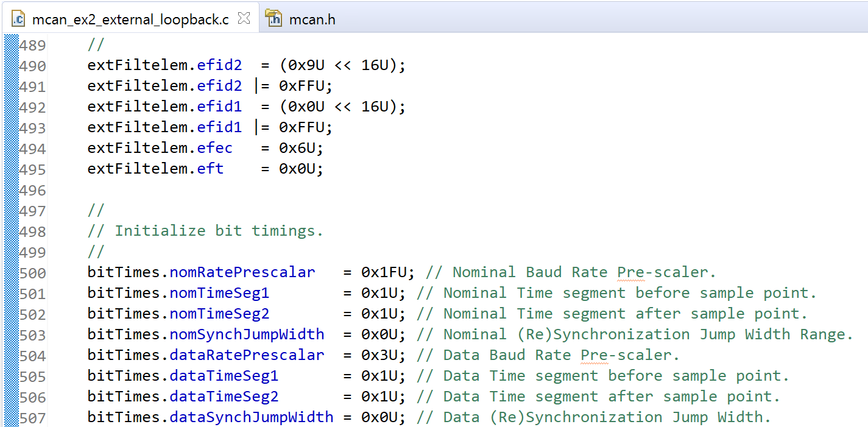The image size is (868, 427).
Task: Click line number 490 in the gutter
Action: click(x=33, y=66)
